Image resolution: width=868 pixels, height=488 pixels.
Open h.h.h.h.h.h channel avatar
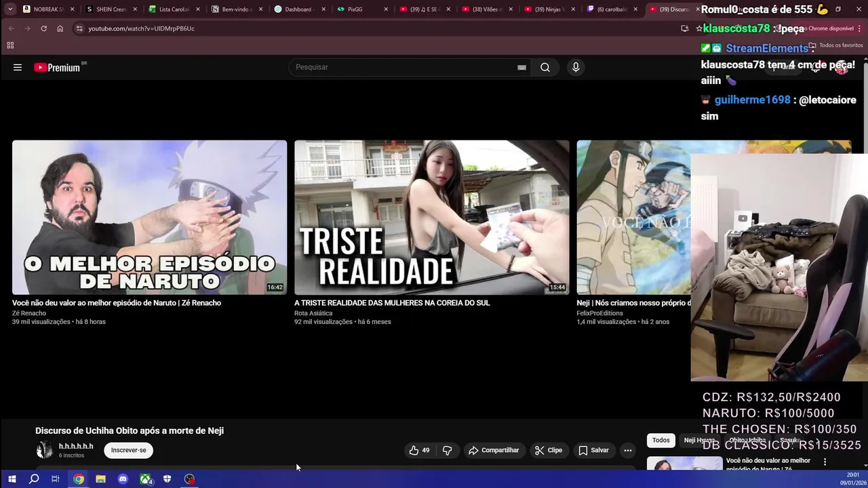45,450
